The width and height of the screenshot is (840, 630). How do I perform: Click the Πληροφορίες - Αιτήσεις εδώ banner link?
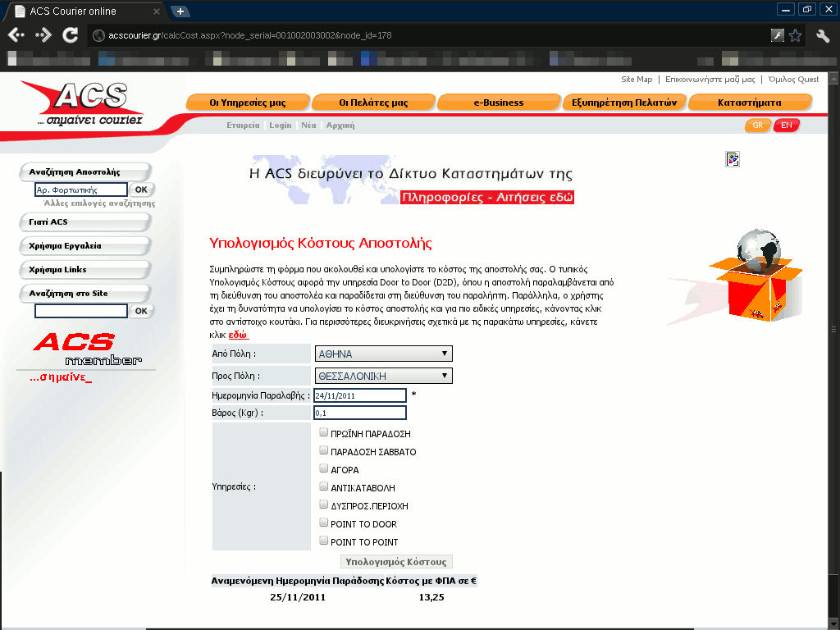coord(487,197)
